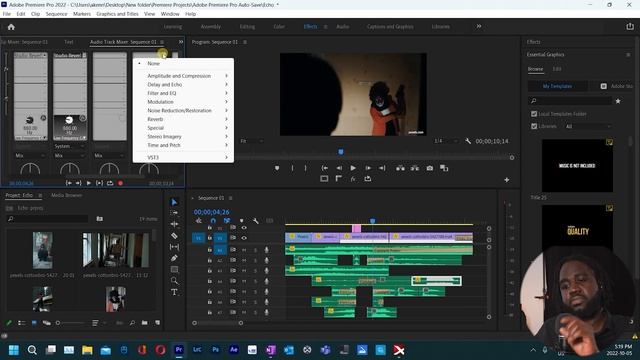The width and height of the screenshot is (640, 360).
Task: Switch to the Audio workspace tab
Action: 342,27
